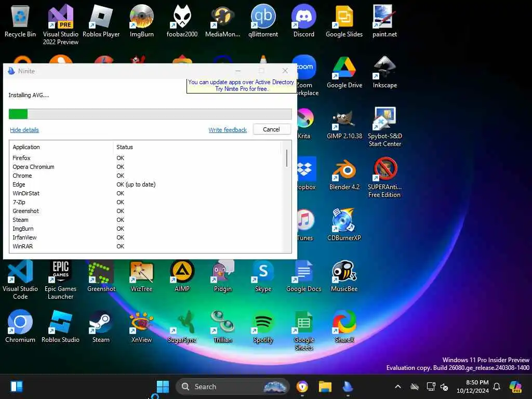This screenshot has width=532, height=399.
Task: Select the qBittorrent desktop icon
Action: 263,20
